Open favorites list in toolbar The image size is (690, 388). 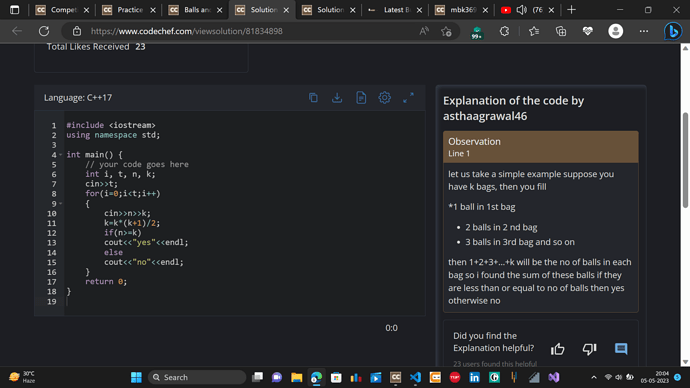[x=534, y=31]
